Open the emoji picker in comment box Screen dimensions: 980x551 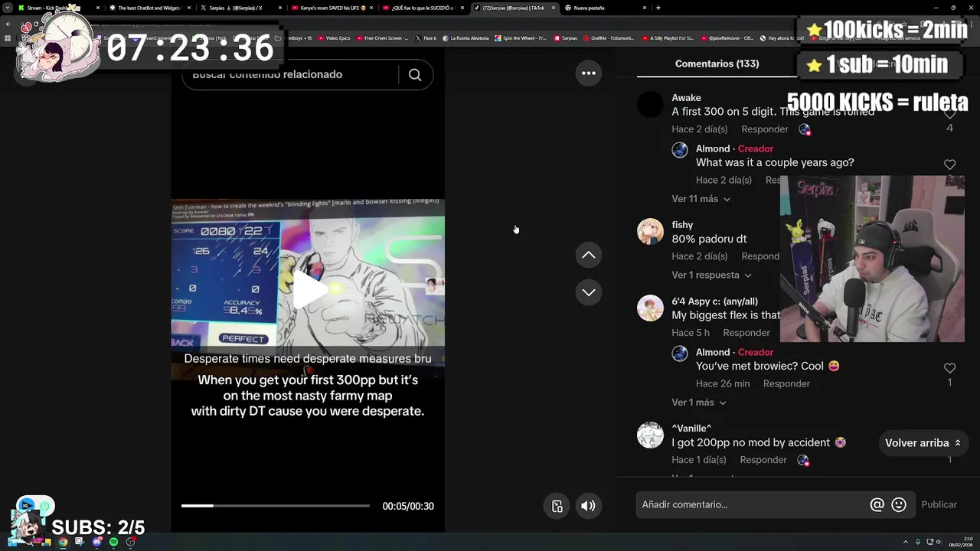pyautogui.click(x=899, y=504)
